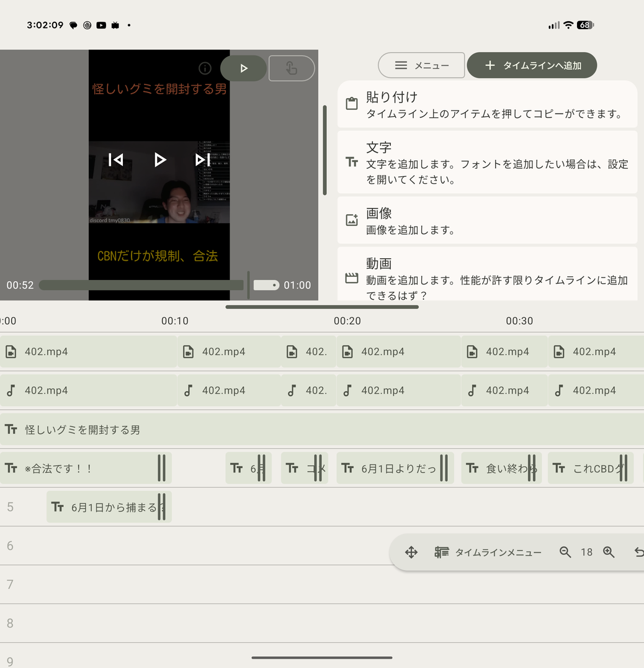The width and height of the screenshot is (644, 668).
Task: Zoom in the timeline
Action: (x=609, y=553)
